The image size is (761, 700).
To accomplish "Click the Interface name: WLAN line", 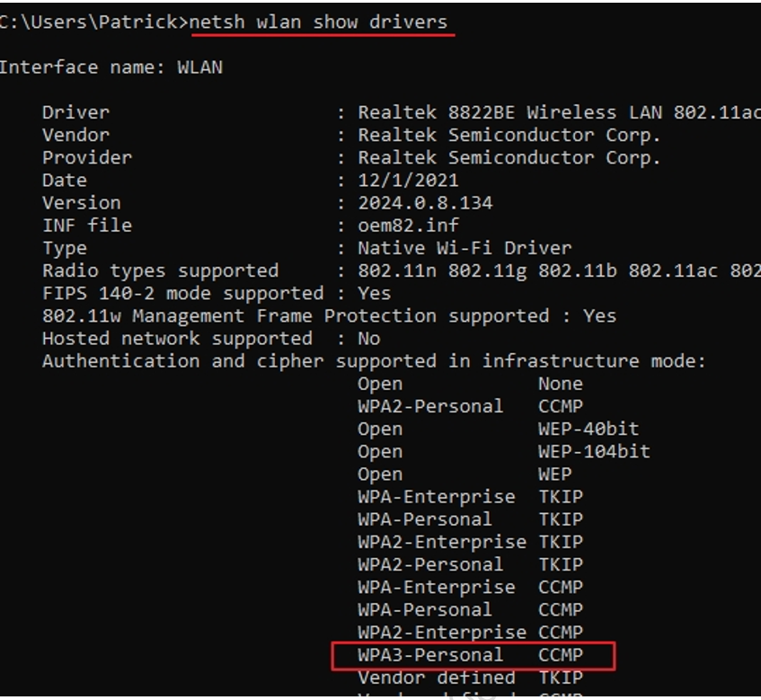I will point(111,67).
